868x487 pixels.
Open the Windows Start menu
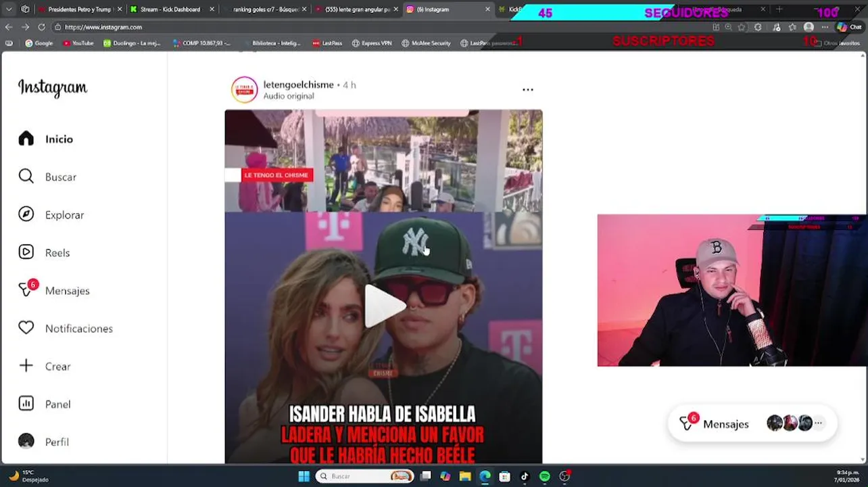tap(304, 476)
